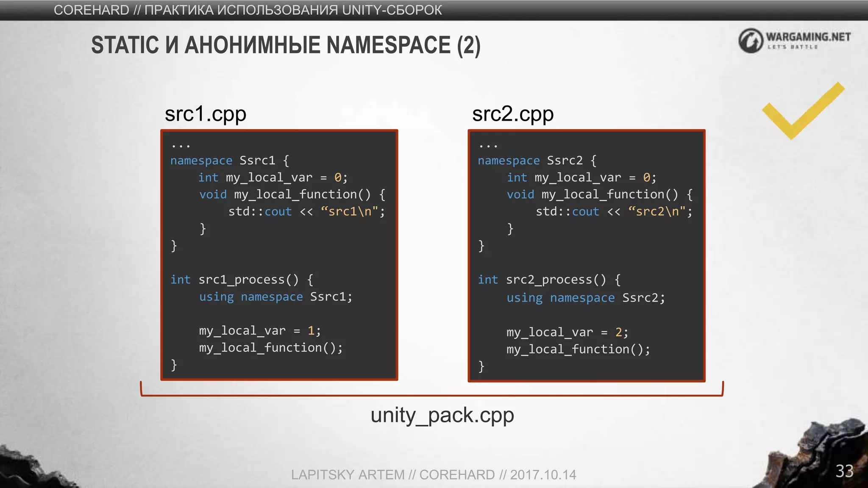The width and height of the screenshot is (868, 488).
Task: Click "int src1_process() {" line
Action: click(242, 280)
